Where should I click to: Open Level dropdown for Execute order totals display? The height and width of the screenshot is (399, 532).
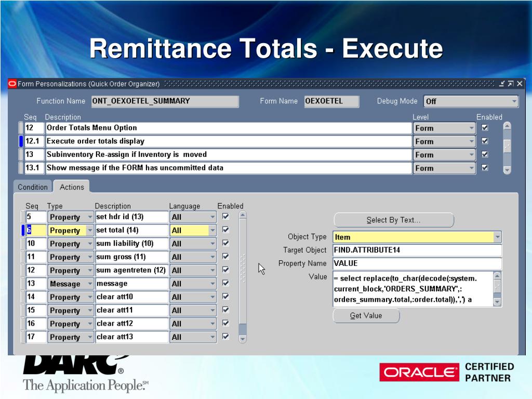[x=471, y=141]
